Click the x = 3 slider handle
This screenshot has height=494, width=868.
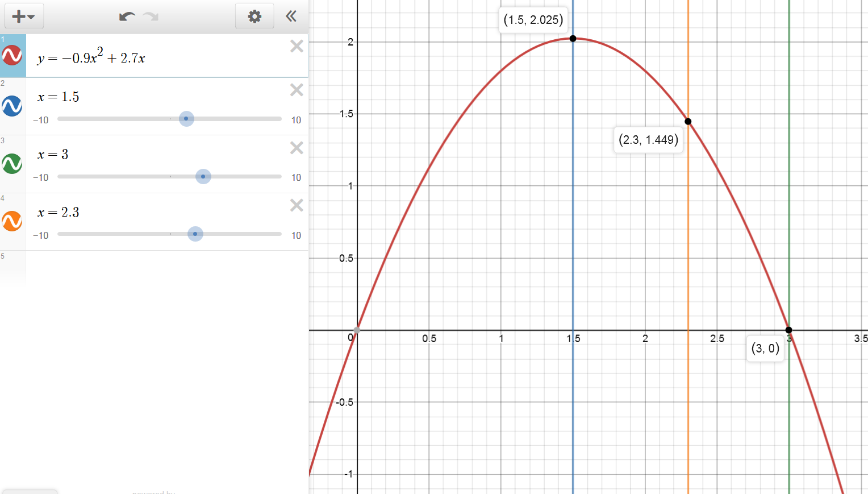tap(203, 176)
